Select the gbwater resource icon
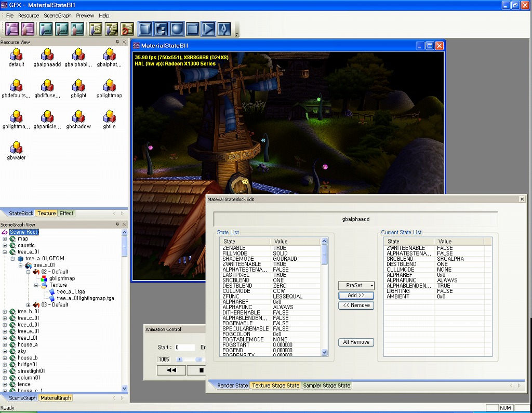Image resolution: width=532 pixels, height=413 pixels. [16, 148]
